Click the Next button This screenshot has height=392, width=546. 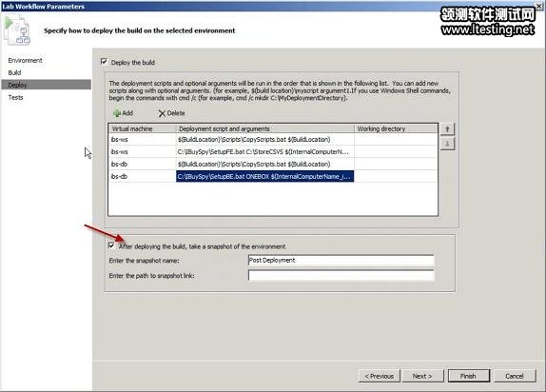[422, 376]
